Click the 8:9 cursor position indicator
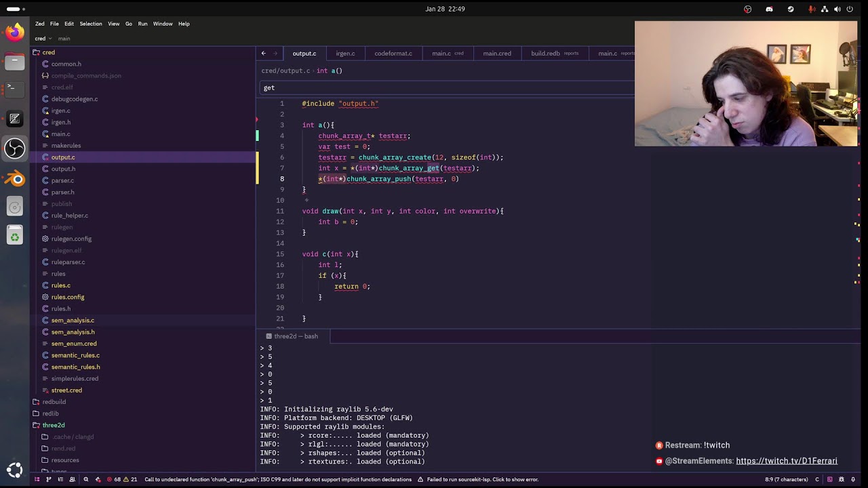The height and width of the screenshot is (488, 868). tap(785, 479)
